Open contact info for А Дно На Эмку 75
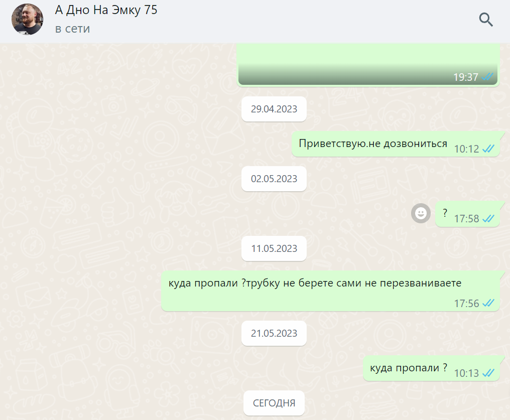 tap(106, 10)
